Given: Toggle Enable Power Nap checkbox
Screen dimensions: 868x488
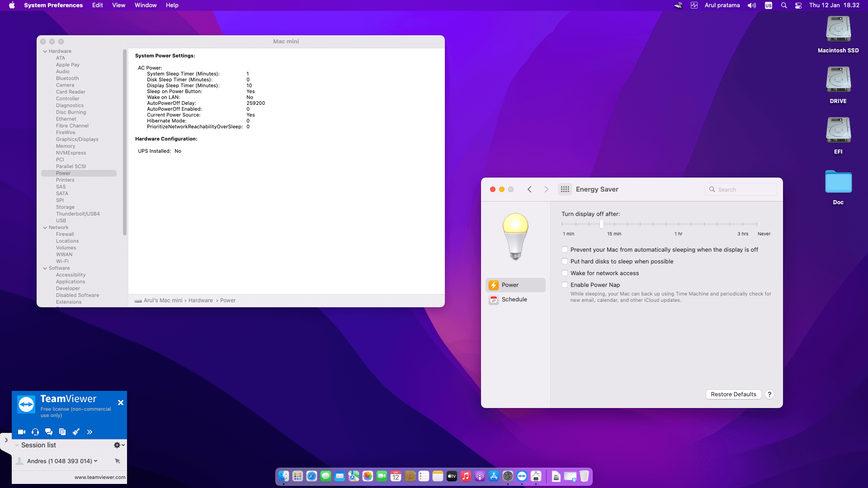Looking at the screenshot, I should (x=565, y=285).
